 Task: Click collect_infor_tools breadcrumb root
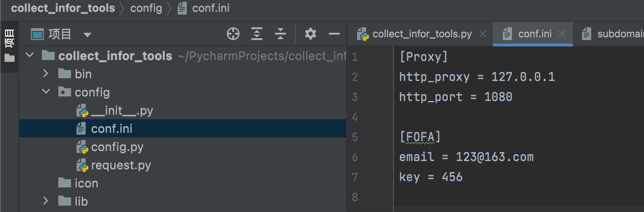click(x=63, y=8)
